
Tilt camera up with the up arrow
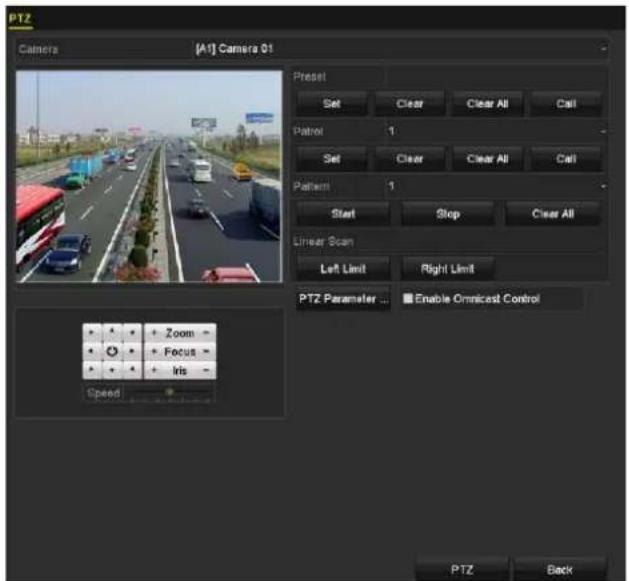pyautogui.click(x=112, y=333)
